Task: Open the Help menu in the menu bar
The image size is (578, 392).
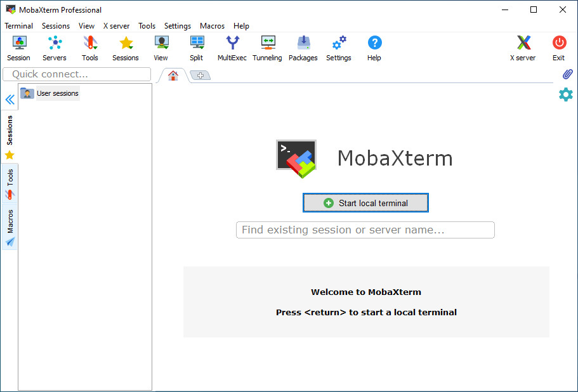Action: [242, 26]
